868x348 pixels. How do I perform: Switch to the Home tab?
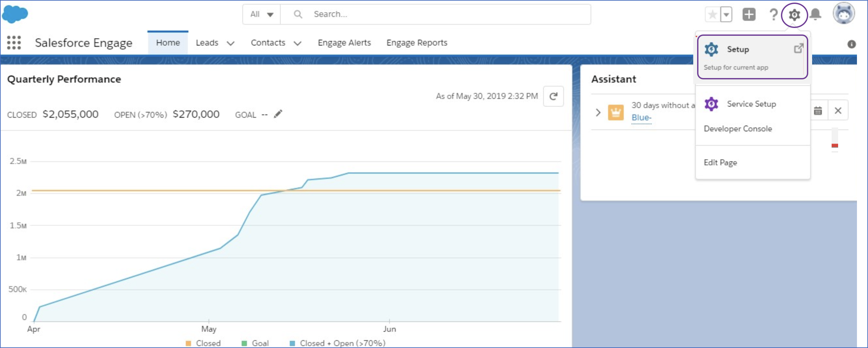[168, 43]
